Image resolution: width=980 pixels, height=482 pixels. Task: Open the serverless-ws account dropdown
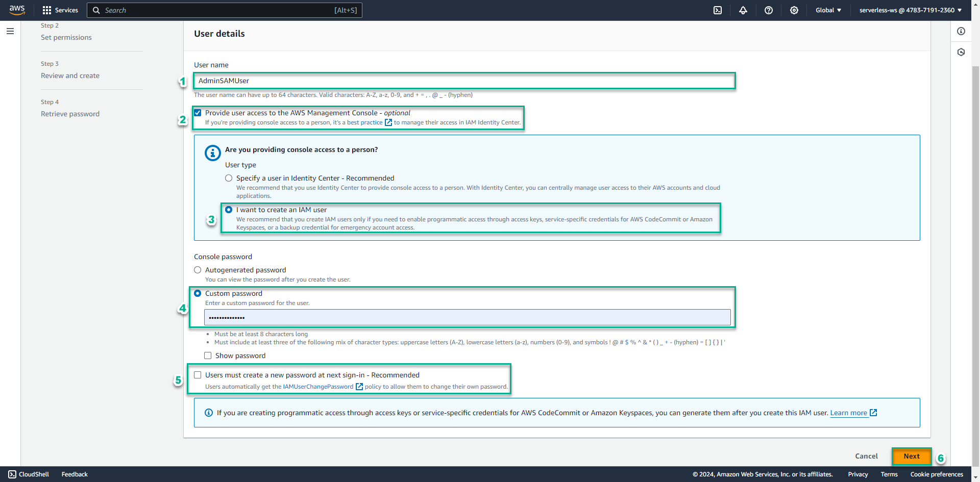(911, 10)
